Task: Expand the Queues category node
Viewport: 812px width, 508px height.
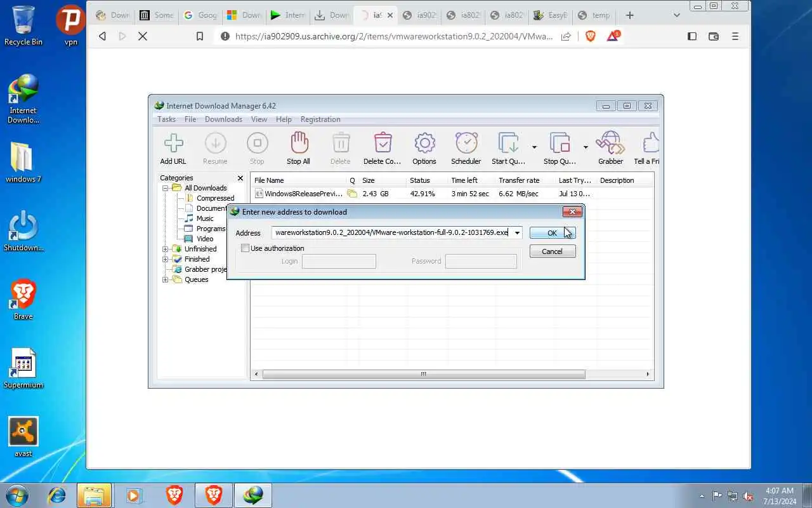Action: [x=166, y=279]
